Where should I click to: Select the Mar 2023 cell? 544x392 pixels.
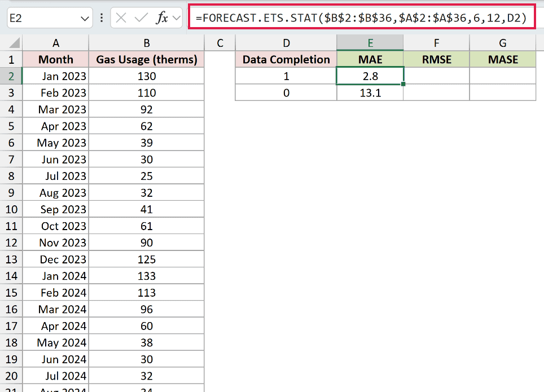point(55,109)
